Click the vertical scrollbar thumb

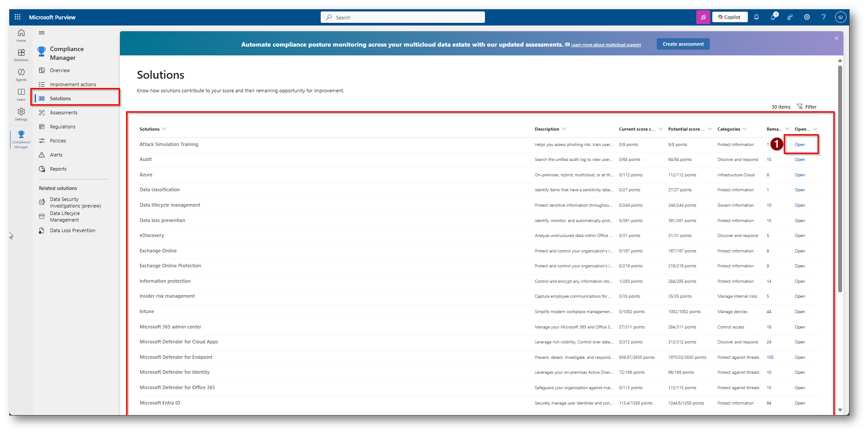(840, 179)
